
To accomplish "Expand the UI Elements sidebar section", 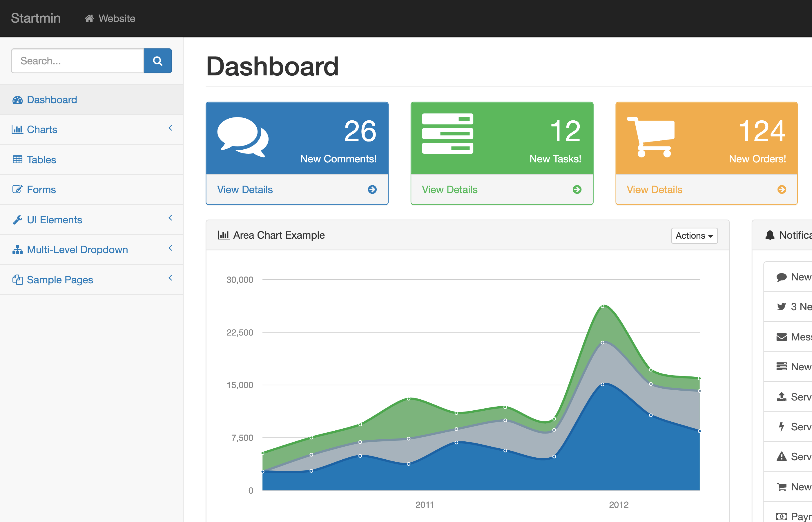I will 55,220.
